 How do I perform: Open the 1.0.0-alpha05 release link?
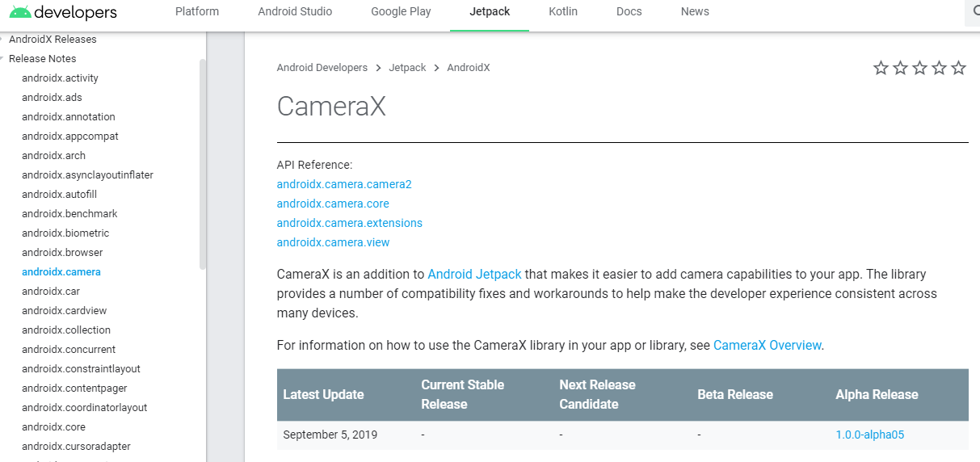(x=869, y=435)
